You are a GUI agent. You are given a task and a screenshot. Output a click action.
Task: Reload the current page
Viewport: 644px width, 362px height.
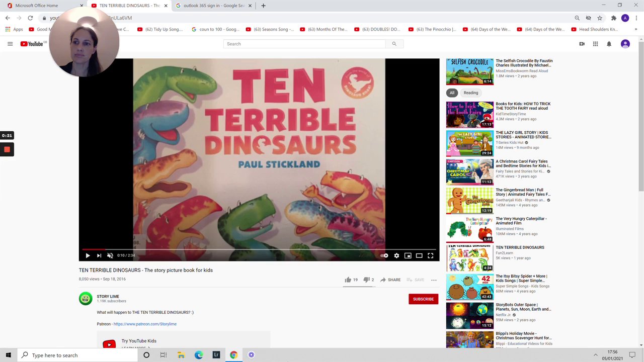pos(30,18)
